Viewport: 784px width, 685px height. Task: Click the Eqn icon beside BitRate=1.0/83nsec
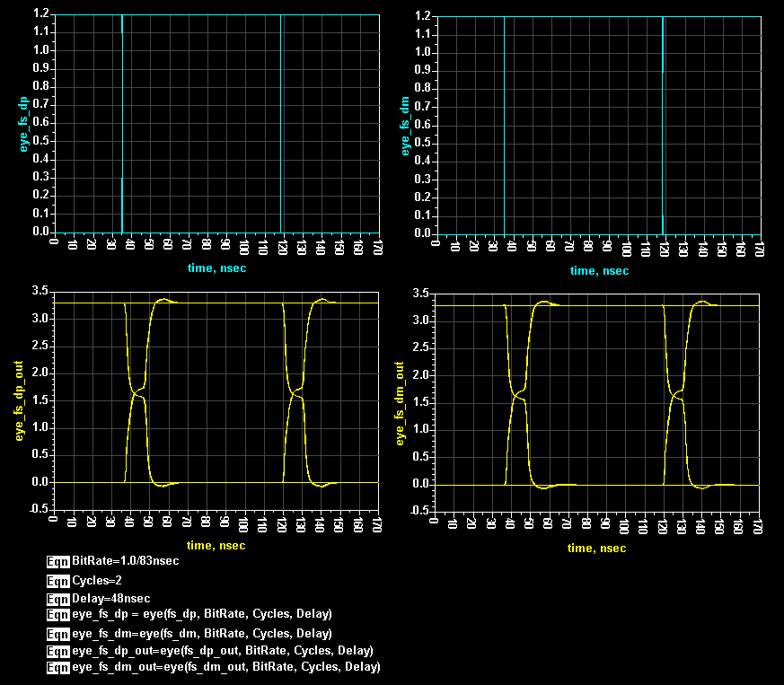[x=58, y=561]
